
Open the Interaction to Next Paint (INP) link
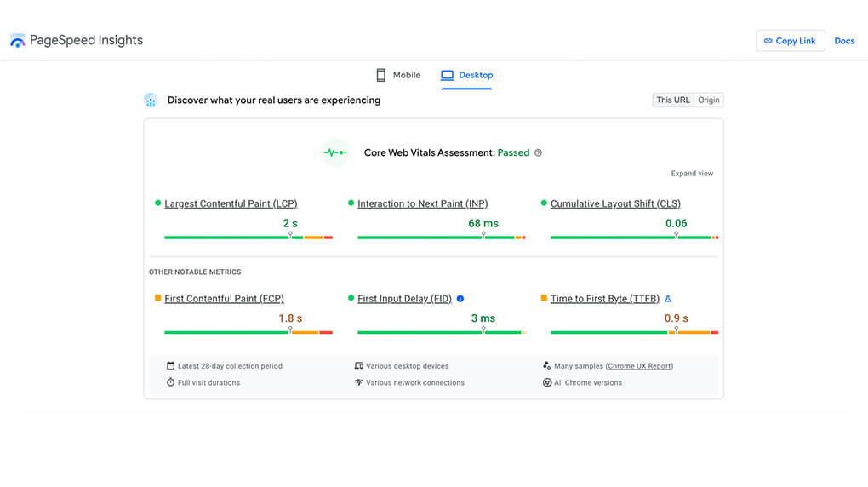click(422, 204)
